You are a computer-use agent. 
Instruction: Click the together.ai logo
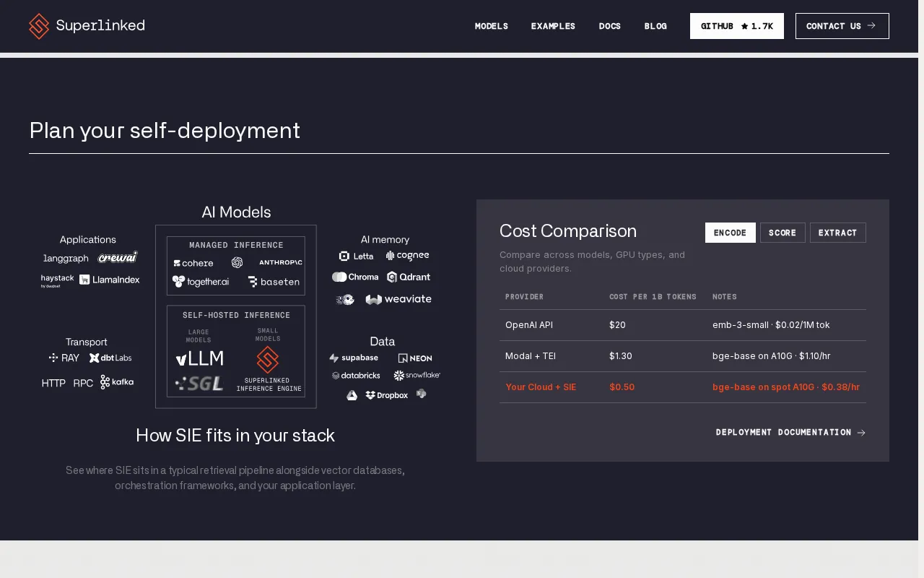coord(201,282)
